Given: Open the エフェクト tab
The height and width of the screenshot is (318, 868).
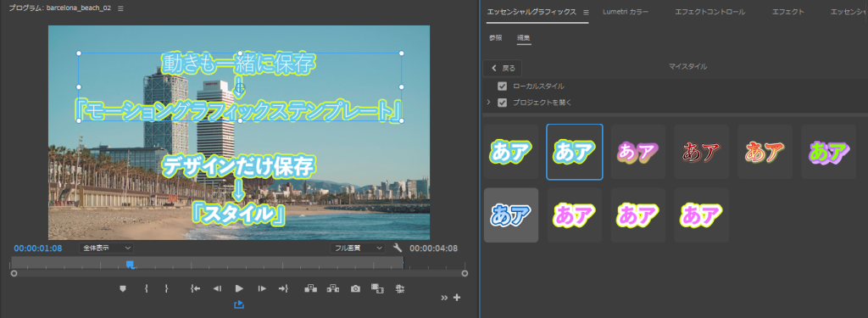Looking at the screenshot, I should coord(788,12).
